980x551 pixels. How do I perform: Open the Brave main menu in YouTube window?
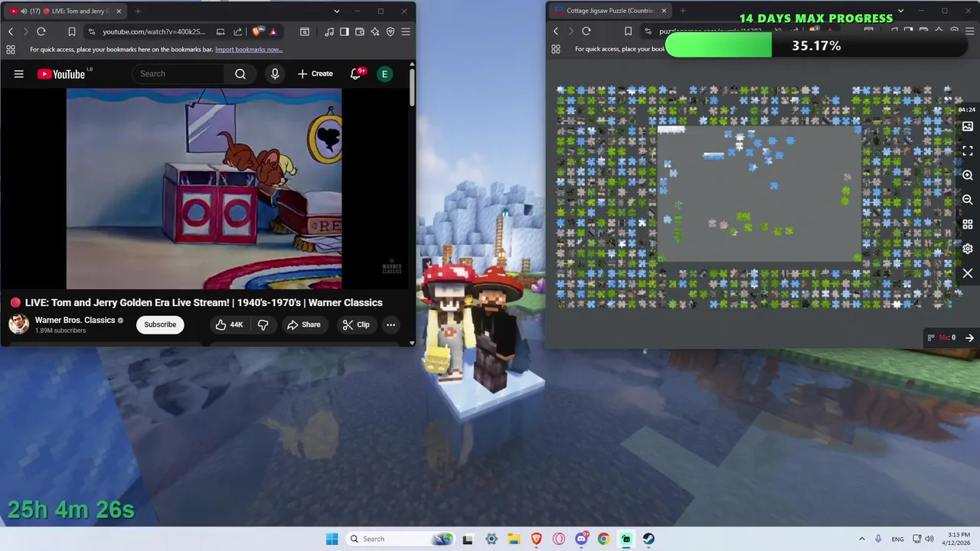[406, 31]
